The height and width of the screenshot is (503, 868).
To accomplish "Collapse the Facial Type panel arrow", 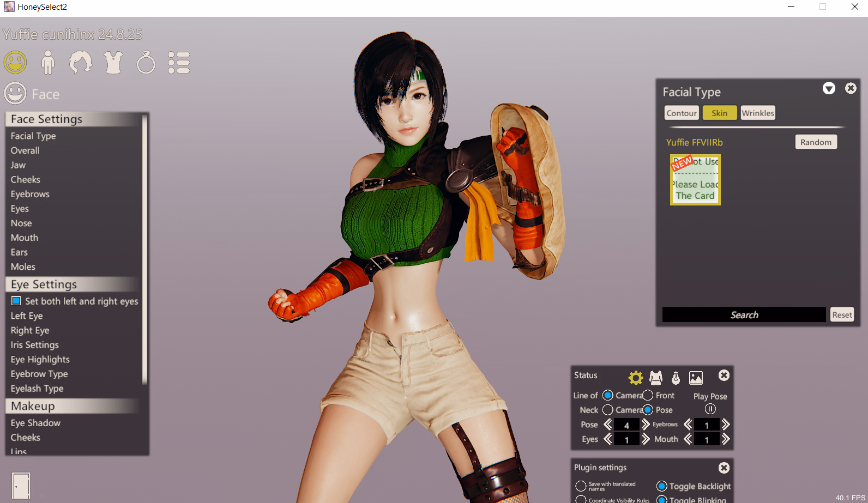I will pos(829,88).
